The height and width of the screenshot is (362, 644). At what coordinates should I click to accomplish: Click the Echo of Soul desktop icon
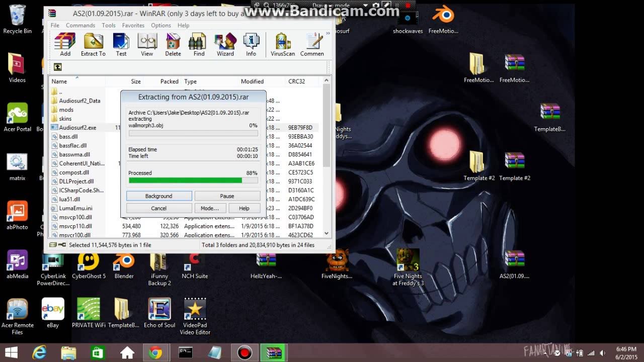click(159, 313)
